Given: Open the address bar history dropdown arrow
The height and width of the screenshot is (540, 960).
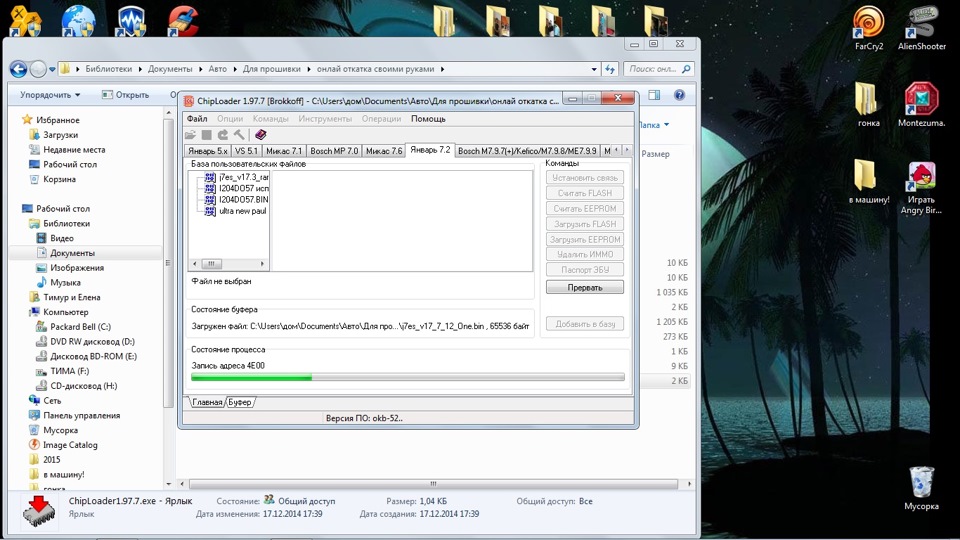Looking at the screenshot, I should 593,69.
